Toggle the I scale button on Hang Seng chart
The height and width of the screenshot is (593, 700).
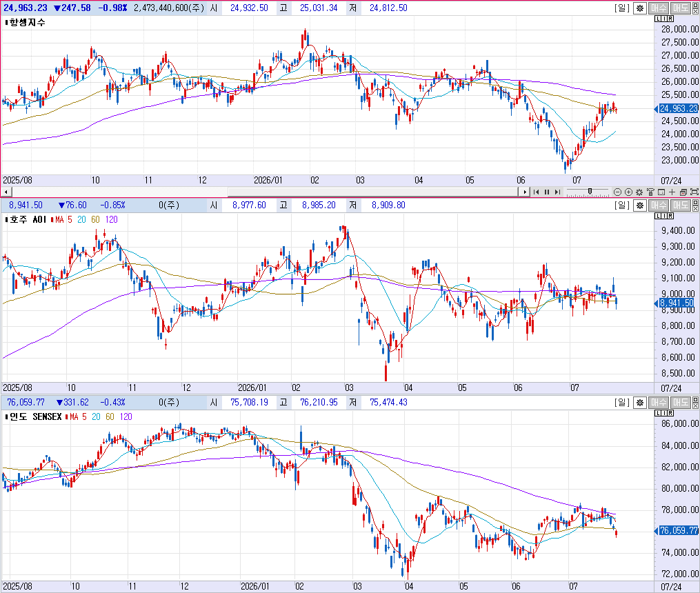(x=664, y=19)
